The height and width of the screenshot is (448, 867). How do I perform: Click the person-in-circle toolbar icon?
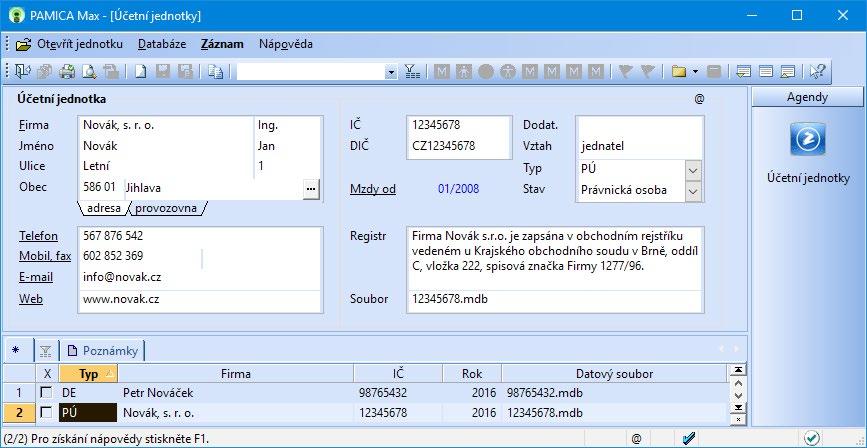508,71
